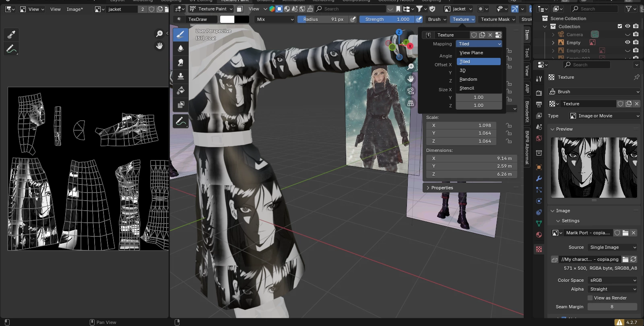Open the Type Image or Movie dropdown
Image resolution: width=644 pixels, height=326 pixels.
604,116
